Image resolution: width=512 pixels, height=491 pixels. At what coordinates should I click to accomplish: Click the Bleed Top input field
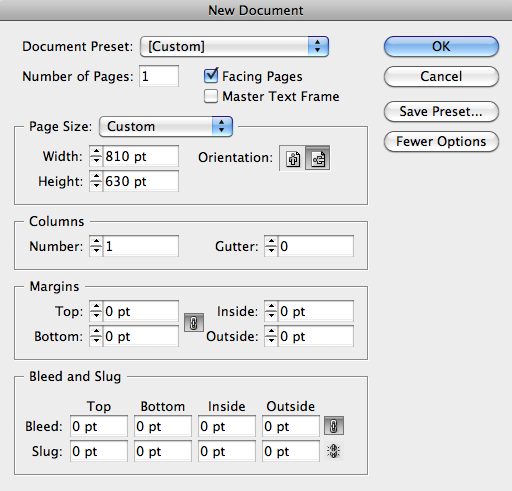click(99, 426)
